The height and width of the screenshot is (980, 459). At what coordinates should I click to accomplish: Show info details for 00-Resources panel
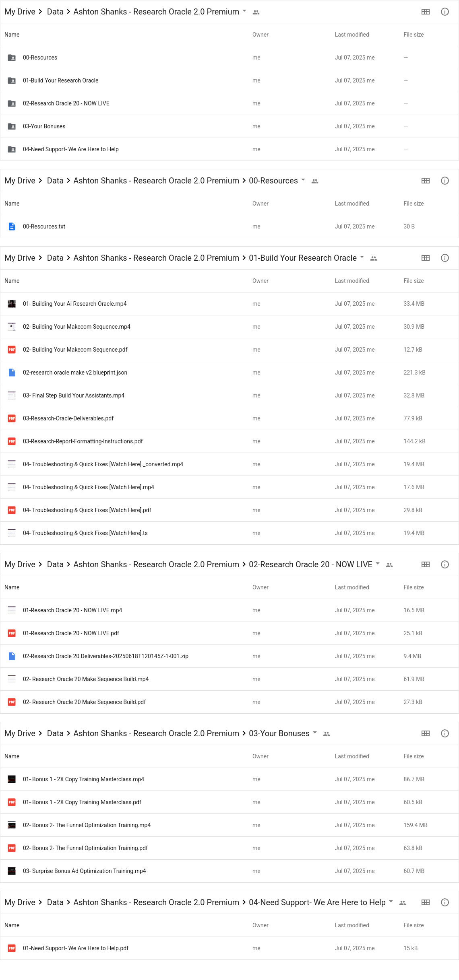445,181
